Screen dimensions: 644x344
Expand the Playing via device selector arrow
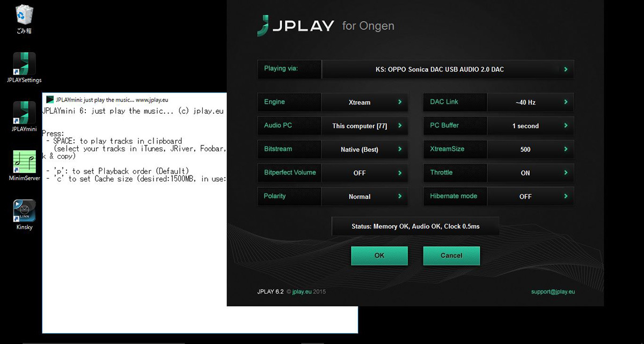[566, 69]
